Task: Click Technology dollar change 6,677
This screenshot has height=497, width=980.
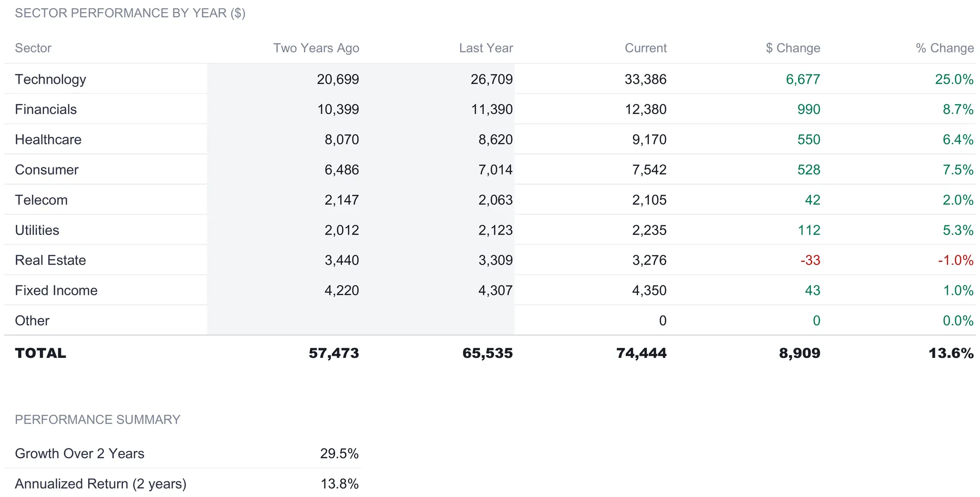Action: pyautogui.click(x=803, y=79)
